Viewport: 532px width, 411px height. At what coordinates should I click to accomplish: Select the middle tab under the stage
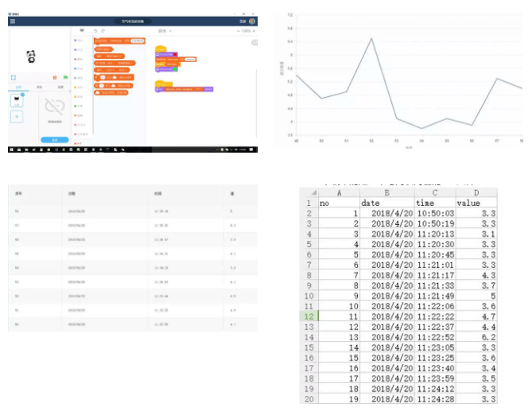point(39,87)
